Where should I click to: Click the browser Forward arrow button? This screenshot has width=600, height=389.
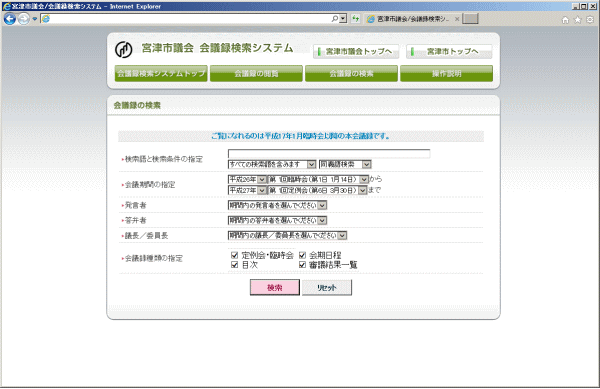point(24,19)
